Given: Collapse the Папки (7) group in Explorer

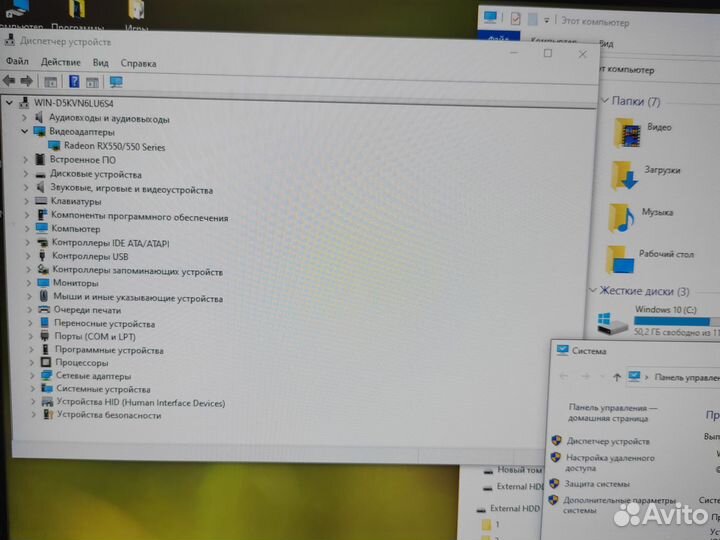Looking at the screenshot, I should coord(605,100).
